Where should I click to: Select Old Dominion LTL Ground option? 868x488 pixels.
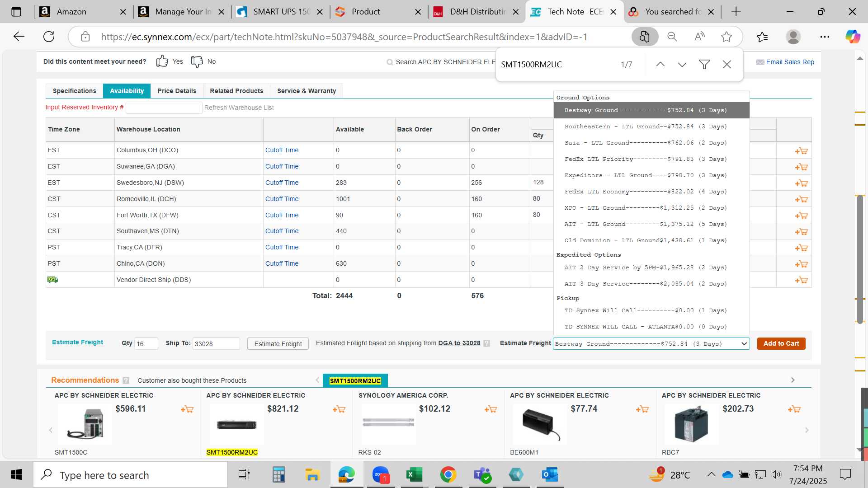(x=651, y=240)
